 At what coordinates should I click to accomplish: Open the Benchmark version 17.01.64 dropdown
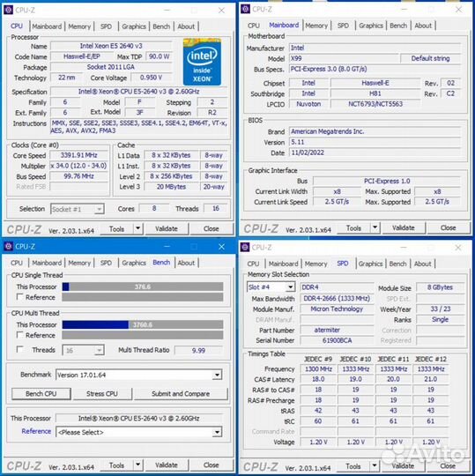pyautogui.click(x=139, y=375)
